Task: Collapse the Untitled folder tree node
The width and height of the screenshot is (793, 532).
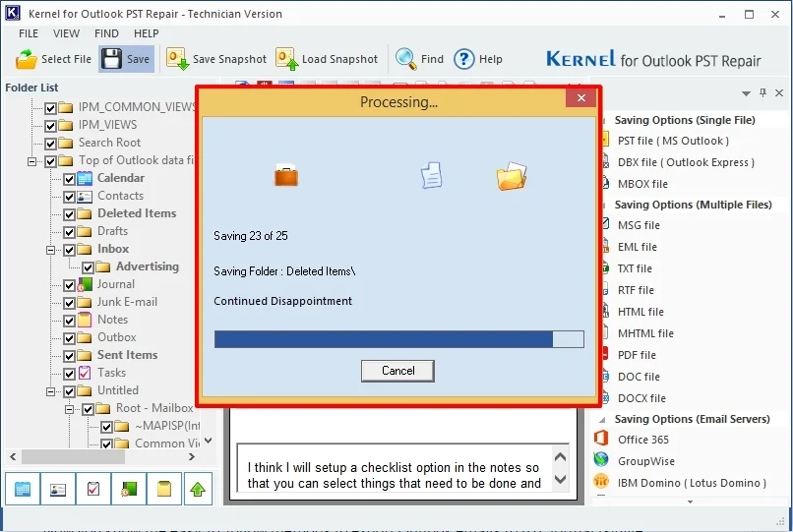Action: click(x=51, y=391)
